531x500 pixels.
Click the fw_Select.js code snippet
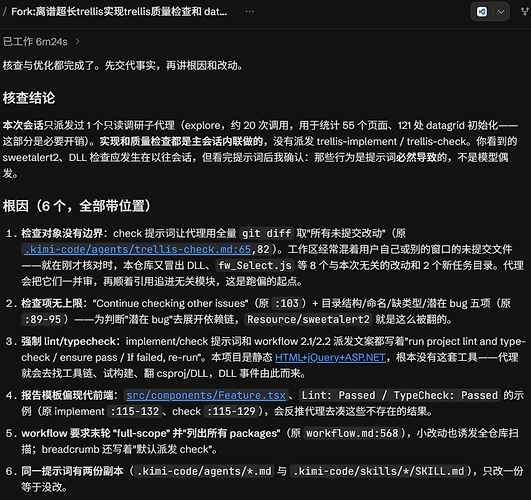(x=255, y=266)
